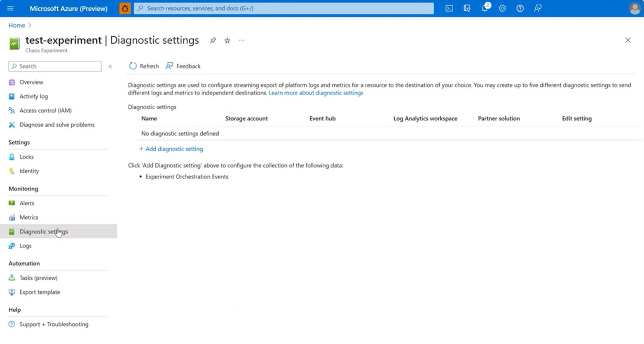Click the Feedback toolbar button
Screen dimensions: 644x344
(x=183, y=66)
